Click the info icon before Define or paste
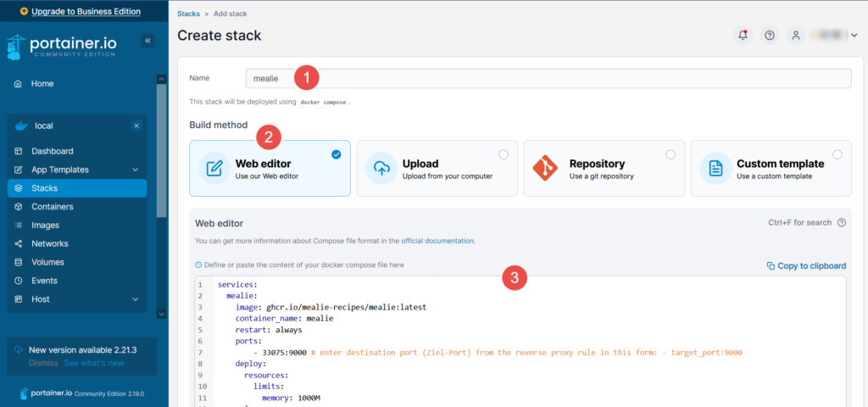This screenshot has height=407, width=868. [x=198, y=265]
